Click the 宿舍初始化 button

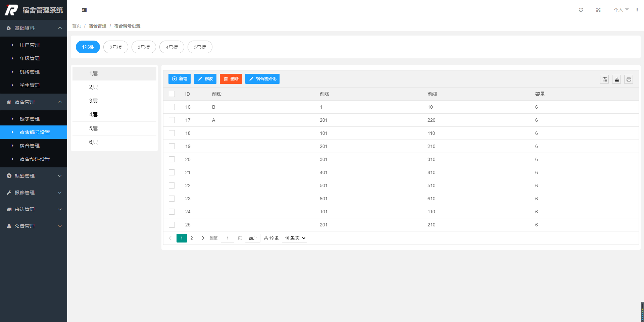[x=262, y=79]
